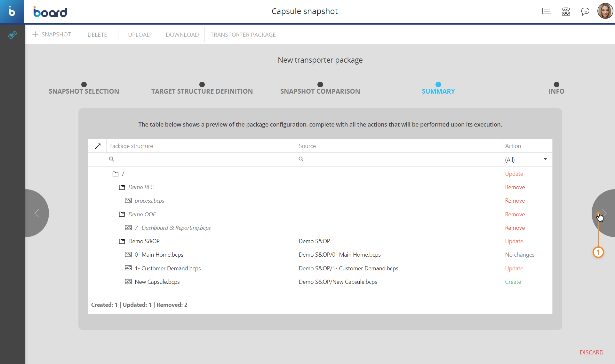Click the DOWNLOAD toolbar option
Viewport: 615px width, 364px height.
coord(182,35)
